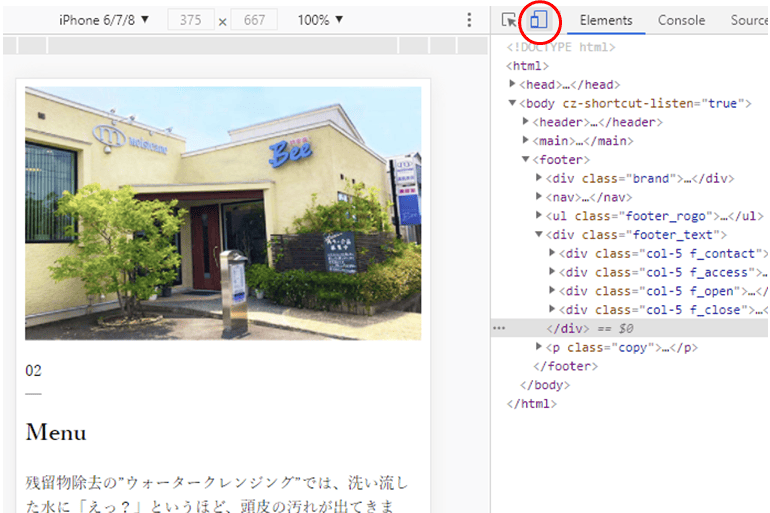Expand the ul footer_rogo node

pyautogui.click(x=539, y=215)
